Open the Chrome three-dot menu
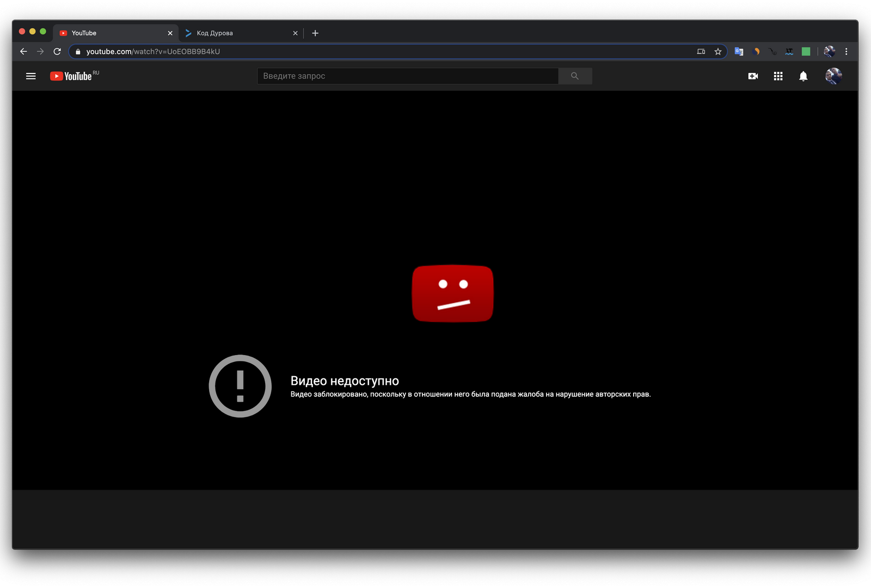The height and width of the screenshot is (588, 871). pyautogui.click(x=846, y=52)
